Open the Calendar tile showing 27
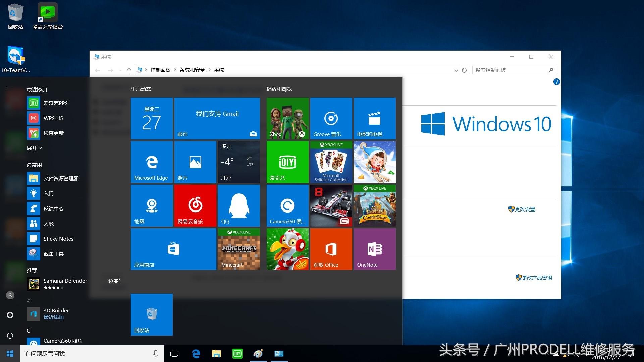 tap(152, 118)
